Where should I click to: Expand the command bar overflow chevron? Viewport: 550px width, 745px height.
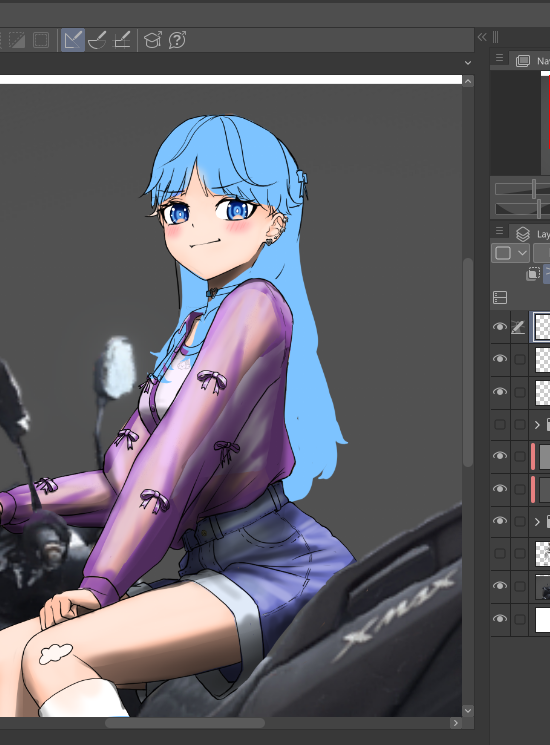pos(468,63)
